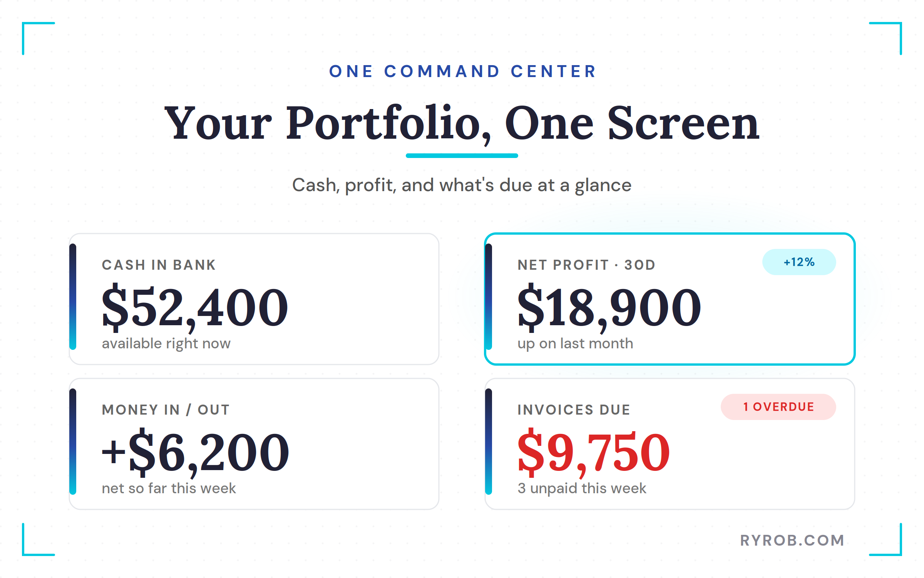Click the ONE COMMAND CENTER label
Image resolution: width=924 pixels, height=578 pixels.
pos(462,71)
